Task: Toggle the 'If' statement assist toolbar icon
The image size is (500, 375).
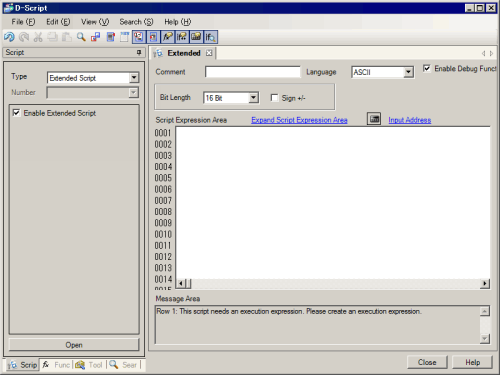Action: [182, 37]
